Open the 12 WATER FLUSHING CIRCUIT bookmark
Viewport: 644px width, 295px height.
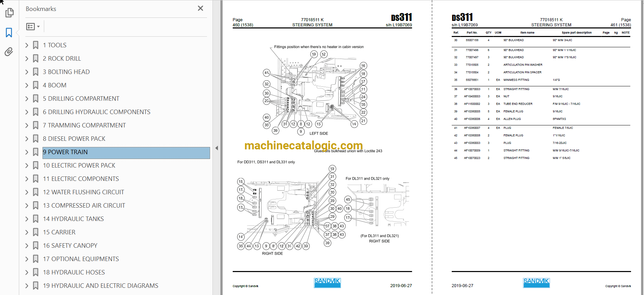tap(84, 192)
